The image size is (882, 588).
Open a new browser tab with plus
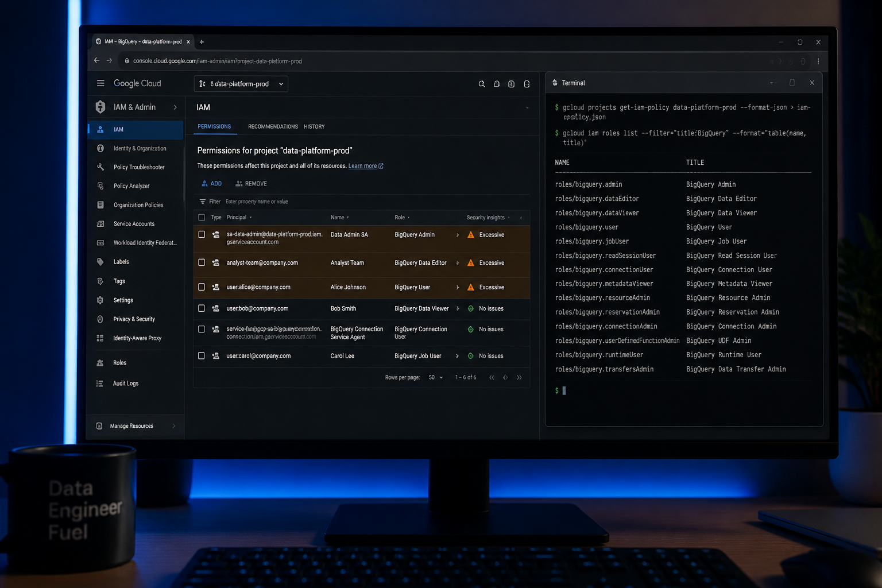coord(202,42)
